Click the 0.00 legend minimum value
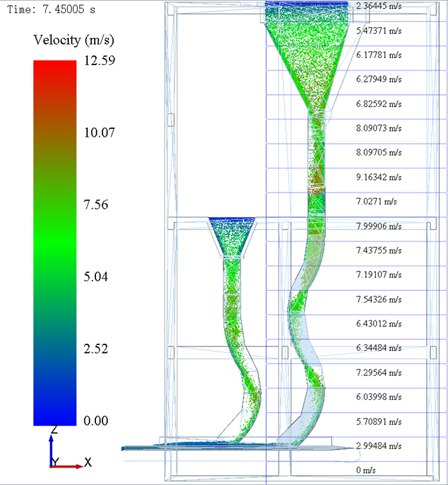This screenshot has width=448, height=485. point(96,421)
